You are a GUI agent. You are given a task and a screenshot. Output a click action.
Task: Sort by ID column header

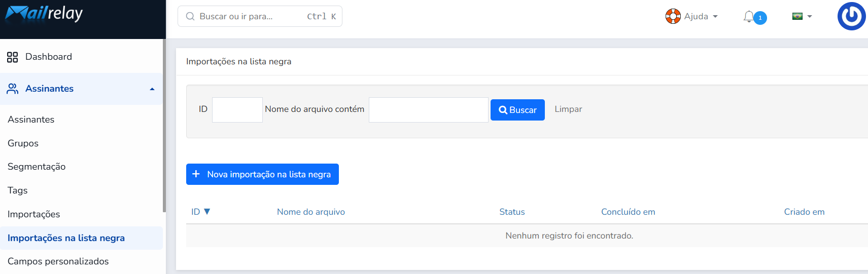click(x=196, y=212)
